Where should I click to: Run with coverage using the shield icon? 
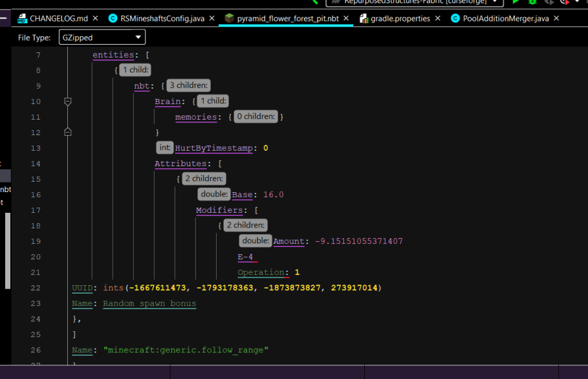pos(550,3)
